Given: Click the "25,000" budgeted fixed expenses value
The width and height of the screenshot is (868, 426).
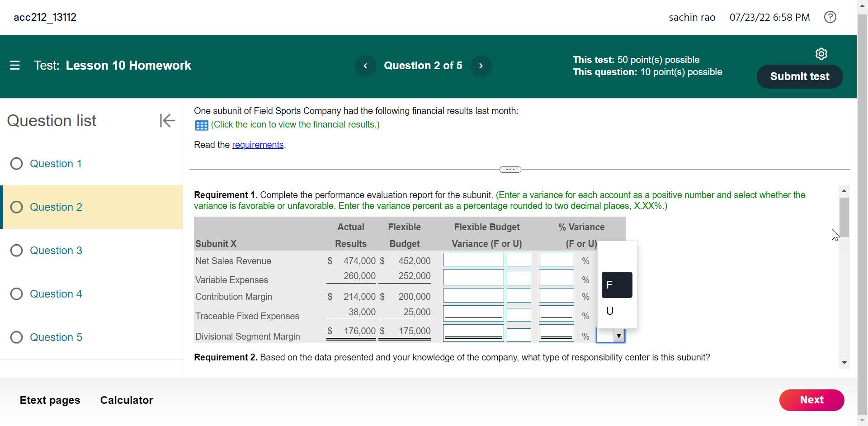Looking at the screenshot, I should (x=417, y=312).
